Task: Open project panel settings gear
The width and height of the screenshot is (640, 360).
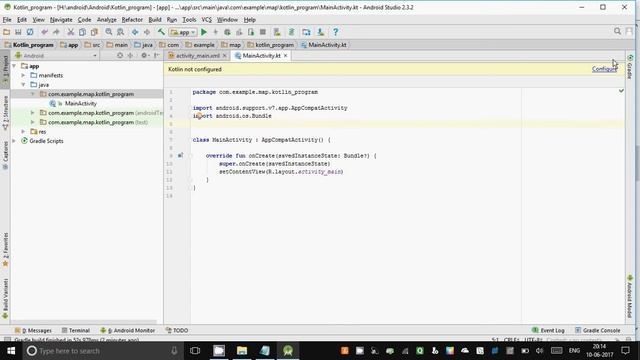Action: pos(144,56)
